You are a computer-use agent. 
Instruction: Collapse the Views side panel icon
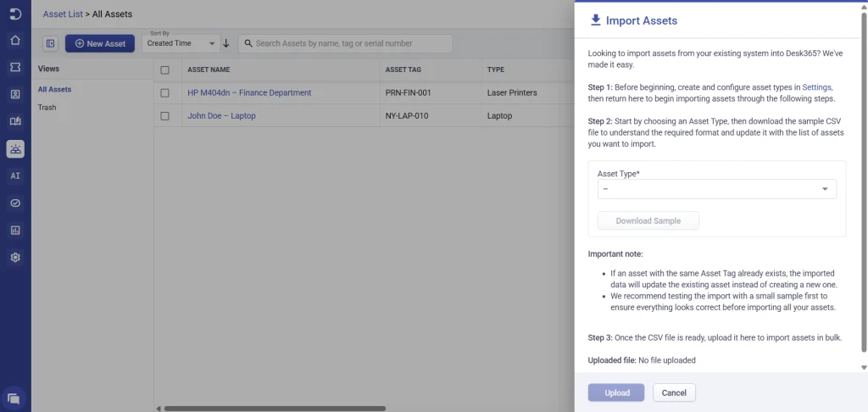coord(50,43)
